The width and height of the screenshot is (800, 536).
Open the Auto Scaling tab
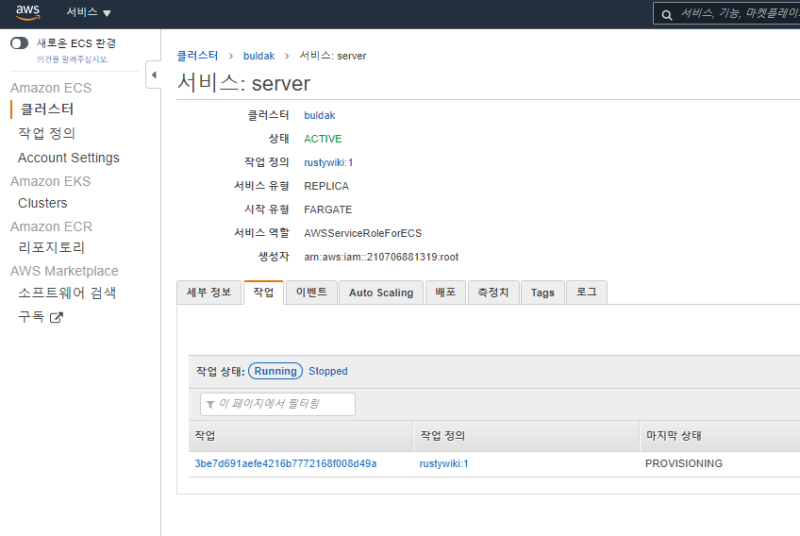380,293
